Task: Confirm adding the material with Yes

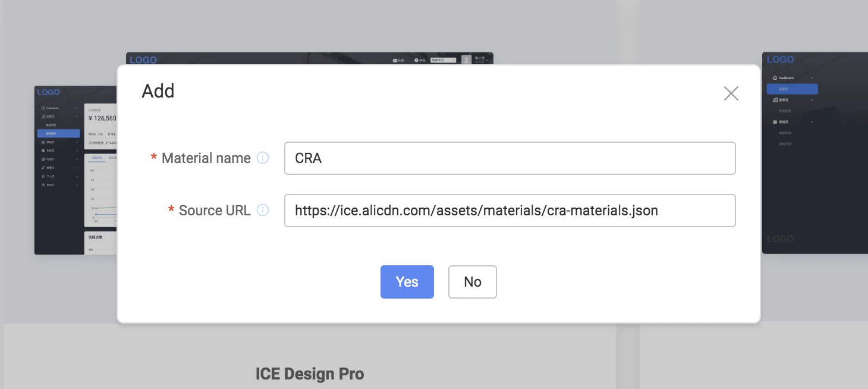Action: click(407, 282)
